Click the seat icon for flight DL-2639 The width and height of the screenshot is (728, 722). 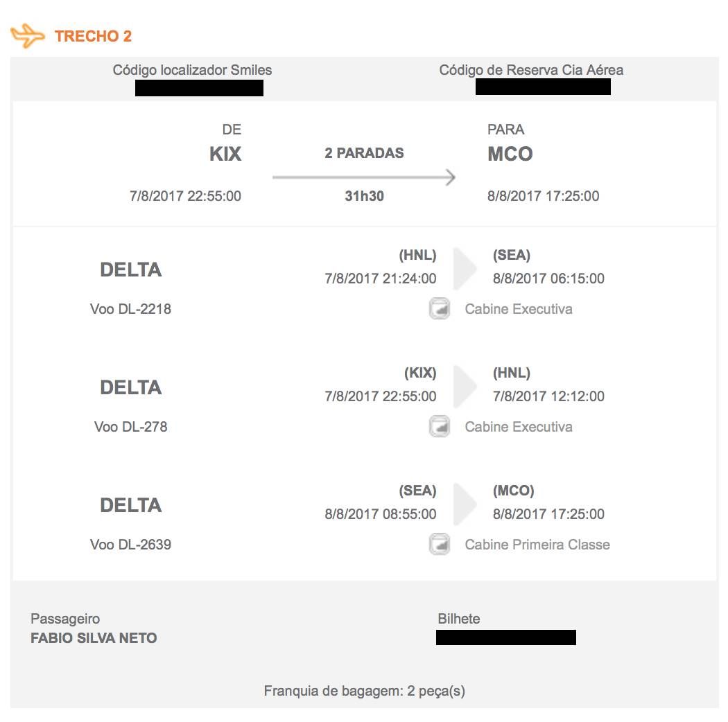pos(439,545)
